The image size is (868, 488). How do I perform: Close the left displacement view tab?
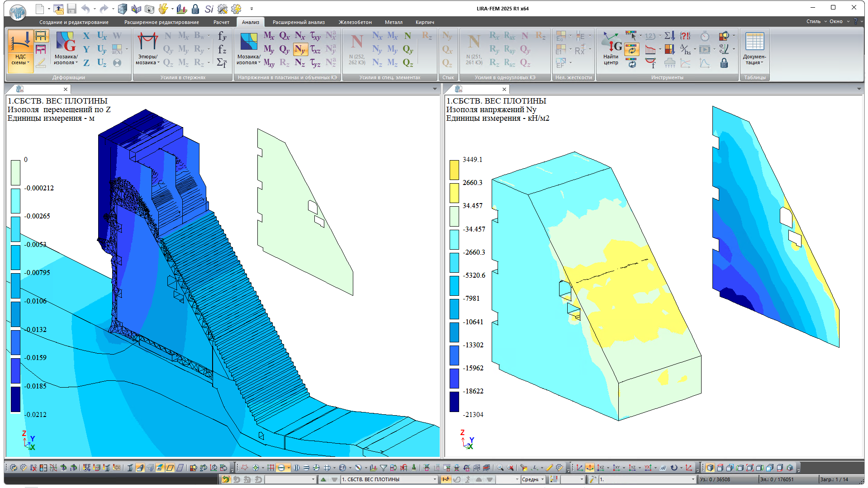(x=66, y=90)
